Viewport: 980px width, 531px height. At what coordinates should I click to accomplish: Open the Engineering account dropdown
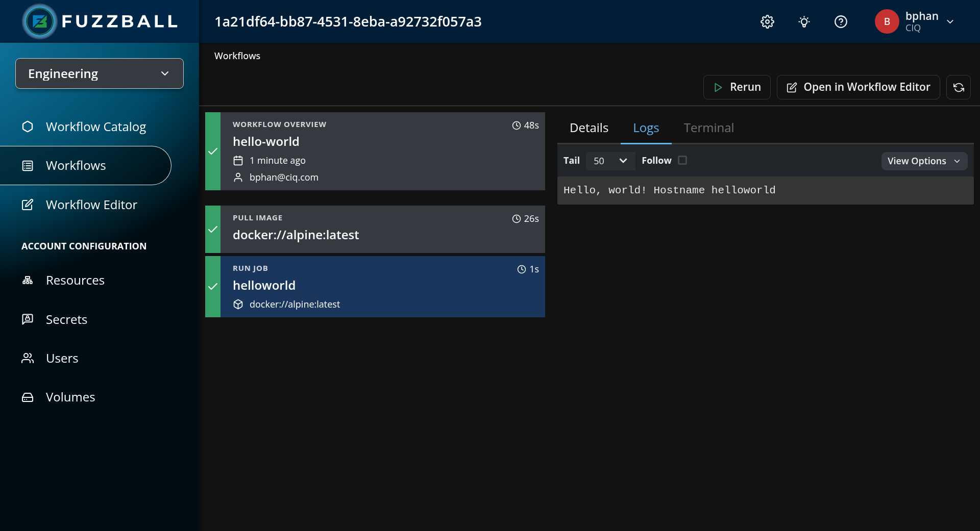tap(99, 73)
